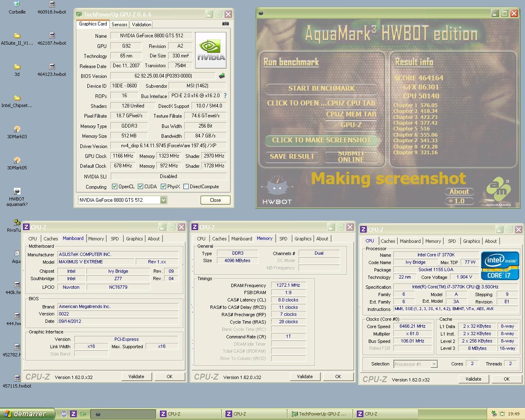Open the Intel_Chipset folder icon
525x420 pixels.
pyautogui.click(x=17, y=98)
